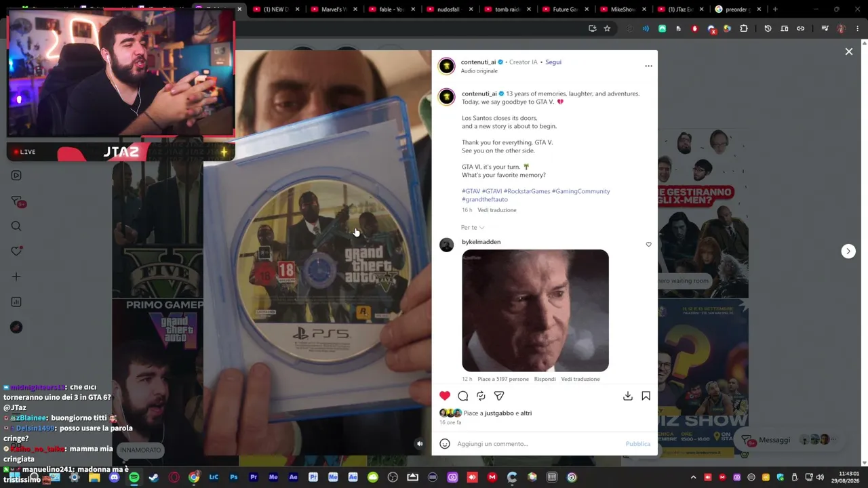This screenshot has width=868, height=488.
Task: Click the #RockstarGames hashtag
Action: click(527, 191)
